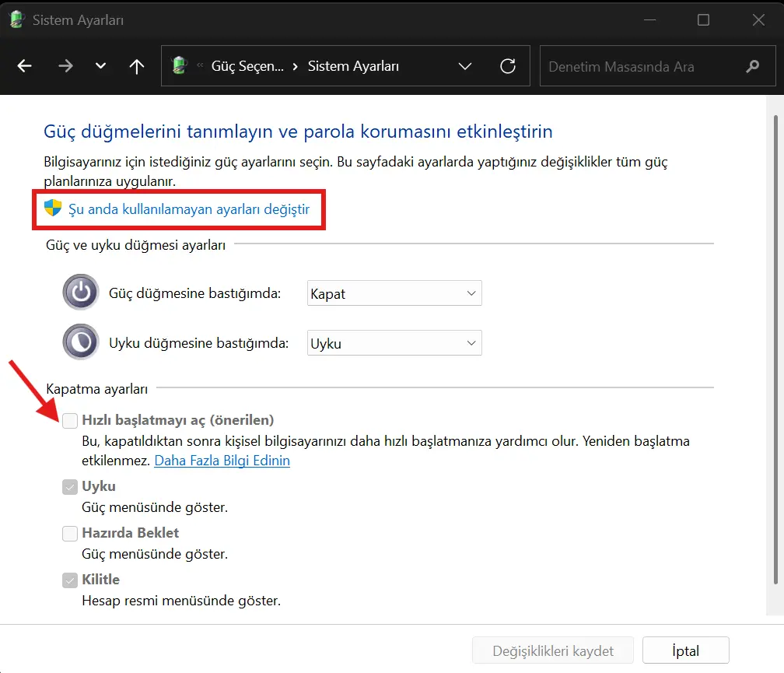Click Değişiklikleri kaydet button
The width and height of the screenshot is (784, 673).
click(553, 650)
